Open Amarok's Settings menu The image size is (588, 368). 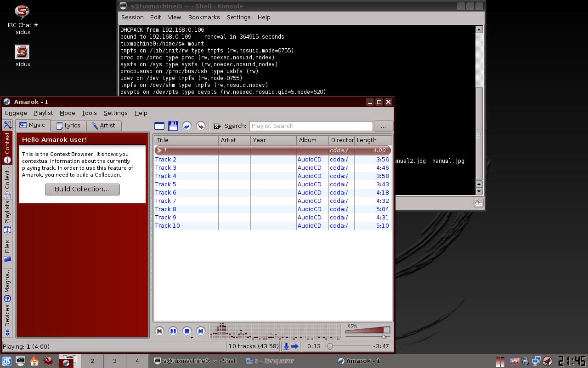116,113
